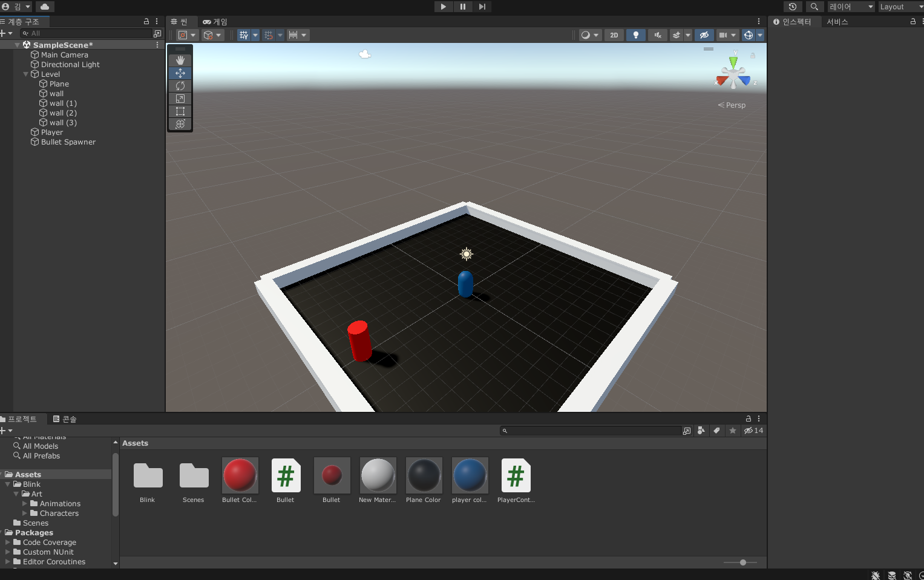924x580 pixels.
Task: Open search by type filter icon
Action: pos(701,431)
